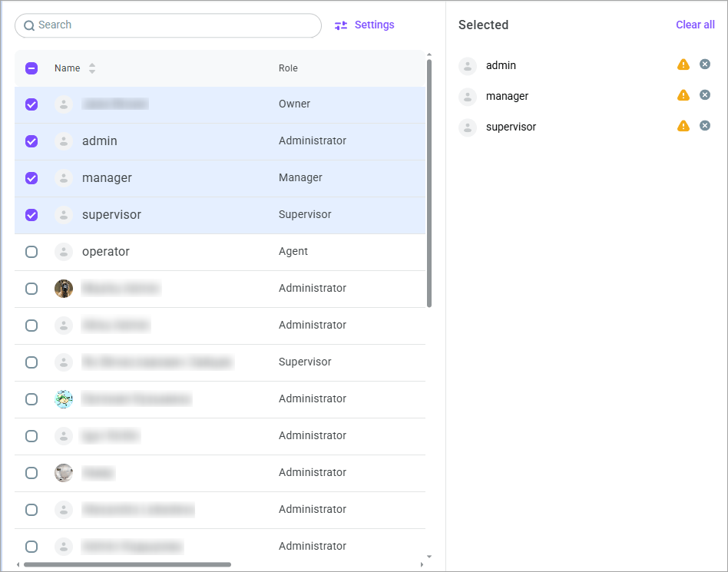Screen dimensions: 728x572
Task: Click the manager avatar in the Selected panel
Action: pos(468,97)
